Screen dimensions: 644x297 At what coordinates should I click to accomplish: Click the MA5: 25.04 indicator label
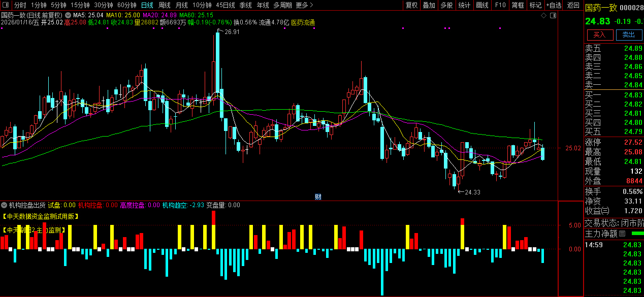pos(89,16)
